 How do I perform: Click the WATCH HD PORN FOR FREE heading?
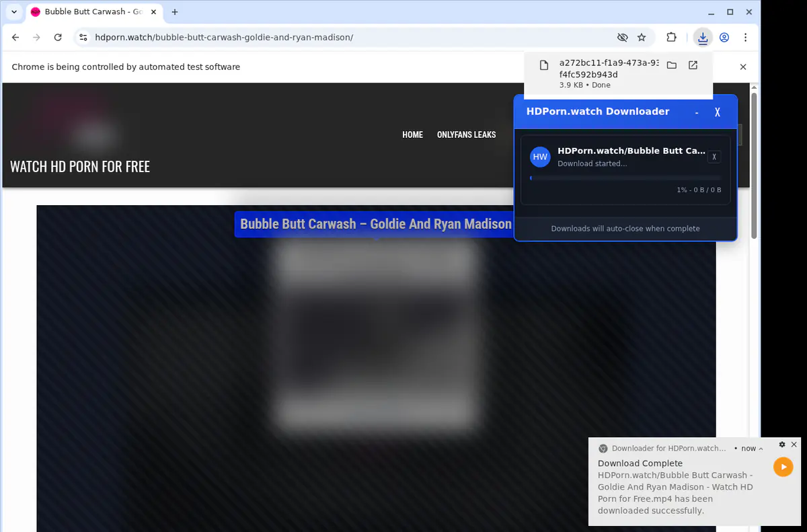(x=80, y=167)
